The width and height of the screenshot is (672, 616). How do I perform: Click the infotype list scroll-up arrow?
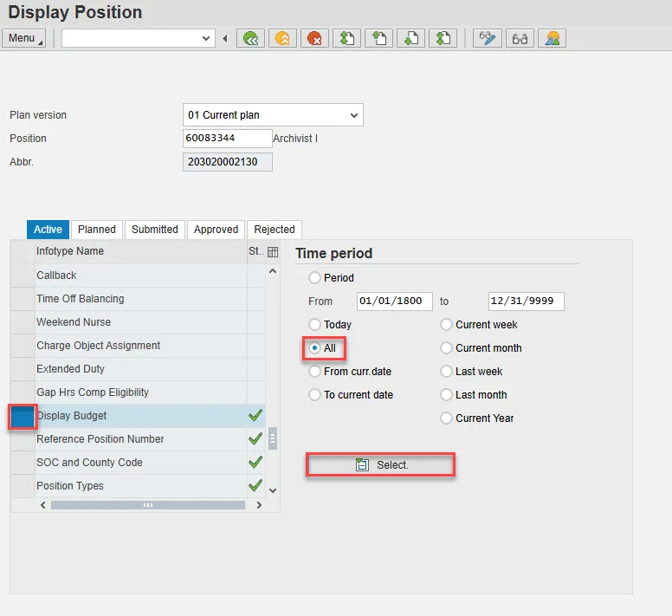point(273,271)
